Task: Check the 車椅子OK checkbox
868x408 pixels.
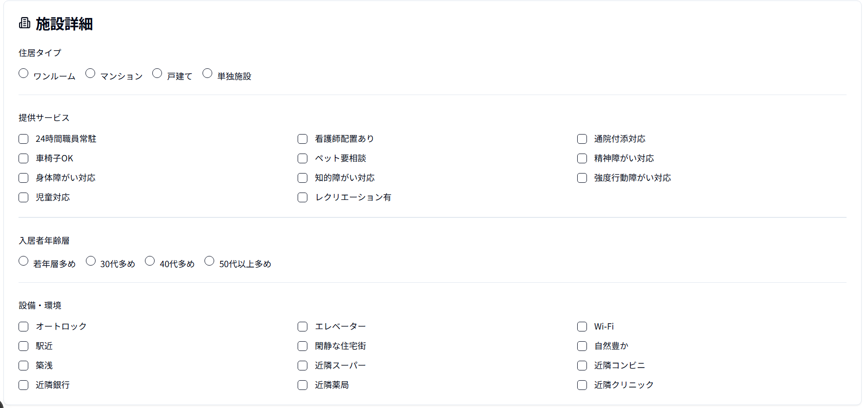Action: 23,158
